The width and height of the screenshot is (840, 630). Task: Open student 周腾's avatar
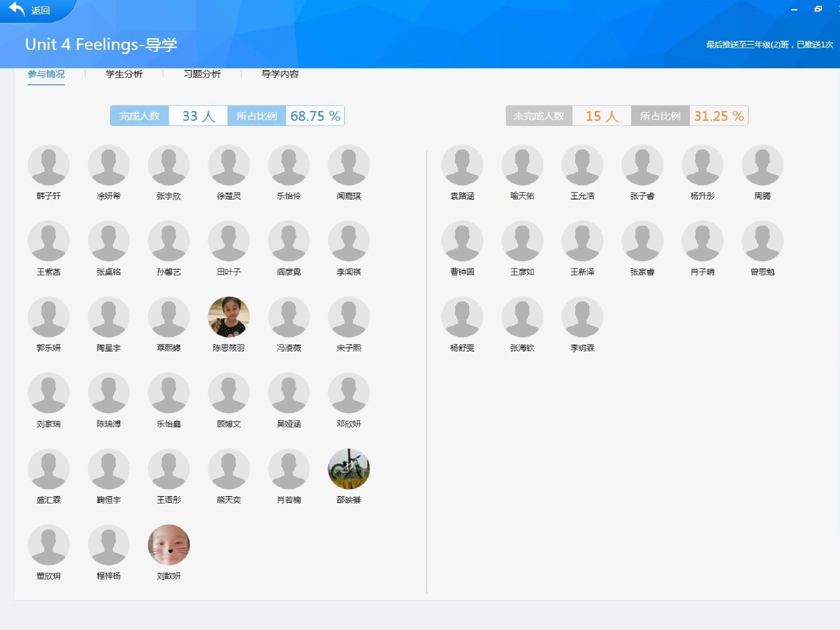click(x=762, y=165)
